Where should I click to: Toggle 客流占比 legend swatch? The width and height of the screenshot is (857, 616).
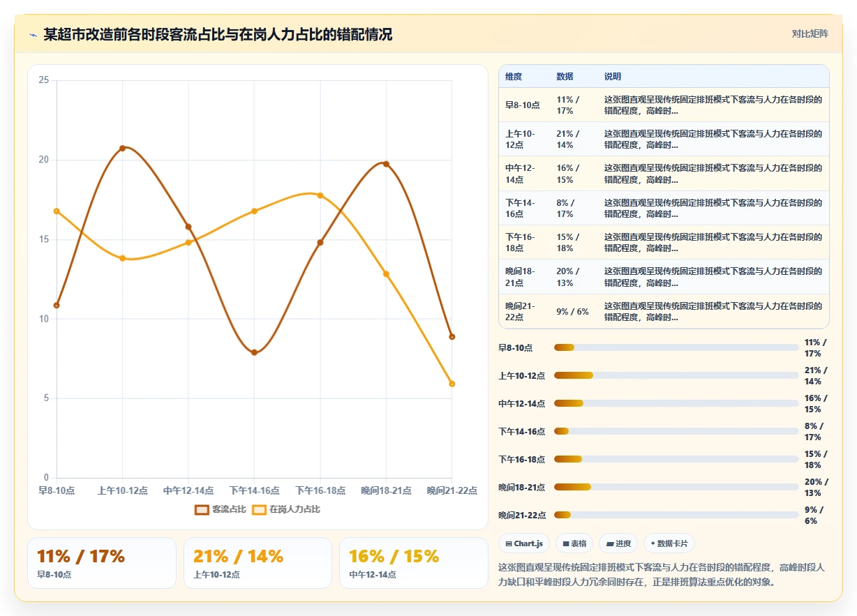[x=202, y=510]
